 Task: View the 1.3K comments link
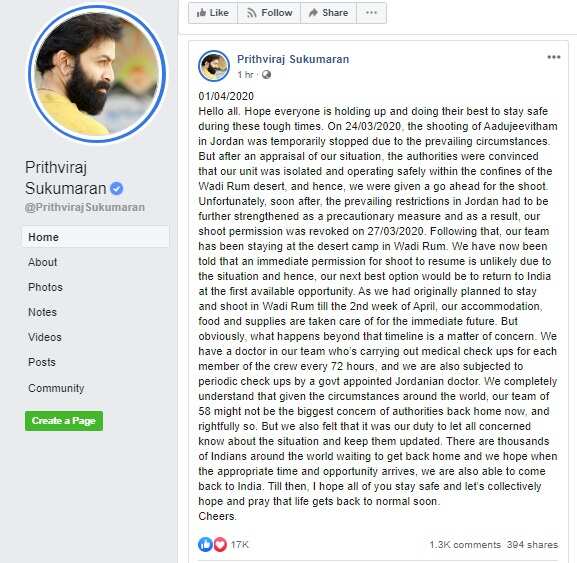[x=465, y=545]
